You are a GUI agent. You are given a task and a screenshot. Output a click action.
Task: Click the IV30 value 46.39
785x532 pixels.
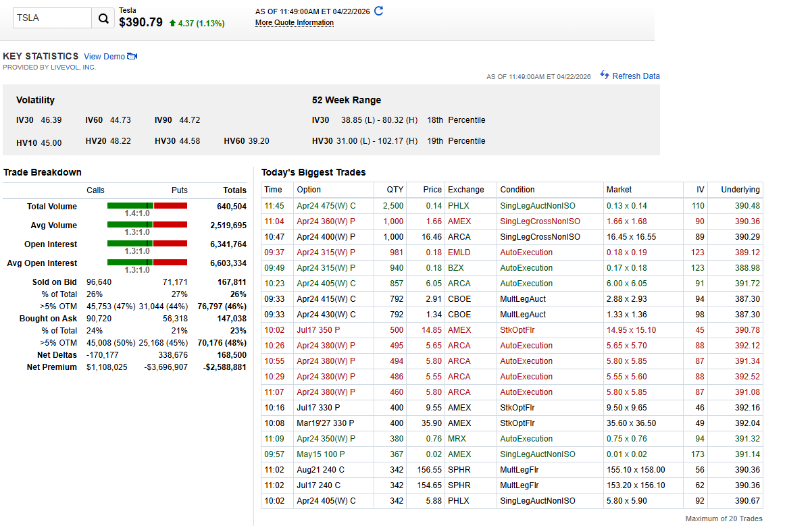coord(51,120)
